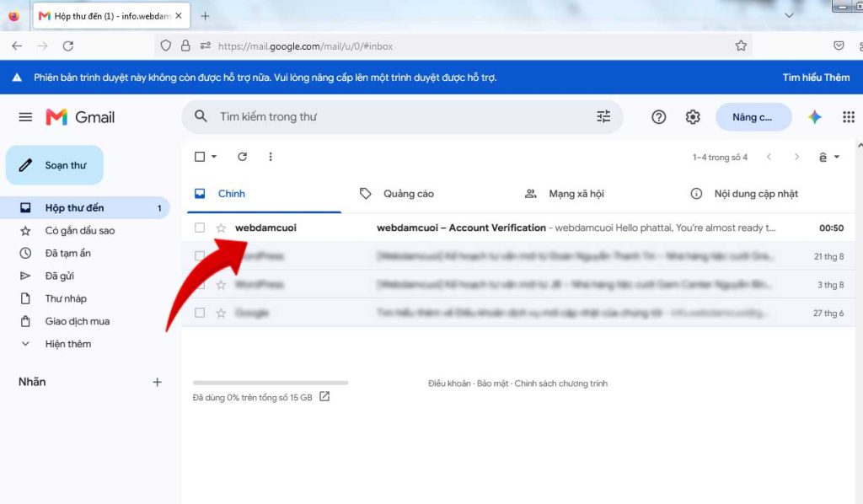Tick the select-all checkbox
The width and height of the screenshot is (863, 504).
[x=200, y=157]
